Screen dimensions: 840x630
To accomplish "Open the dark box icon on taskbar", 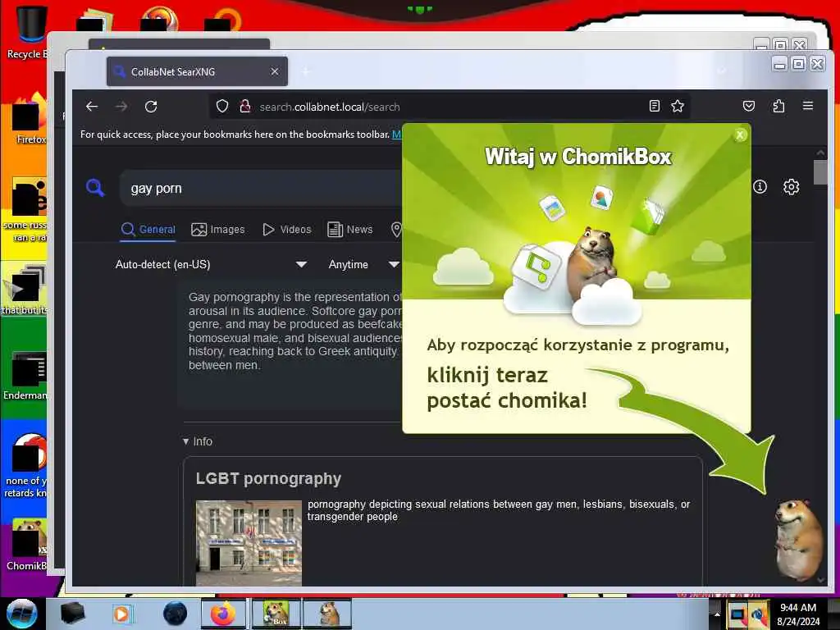I will coord(72,614).
